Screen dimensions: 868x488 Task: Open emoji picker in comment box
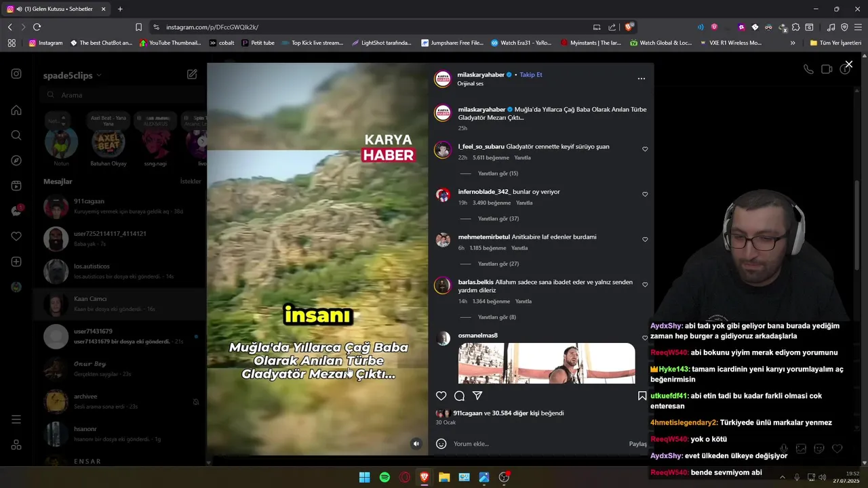pos(441,444)
